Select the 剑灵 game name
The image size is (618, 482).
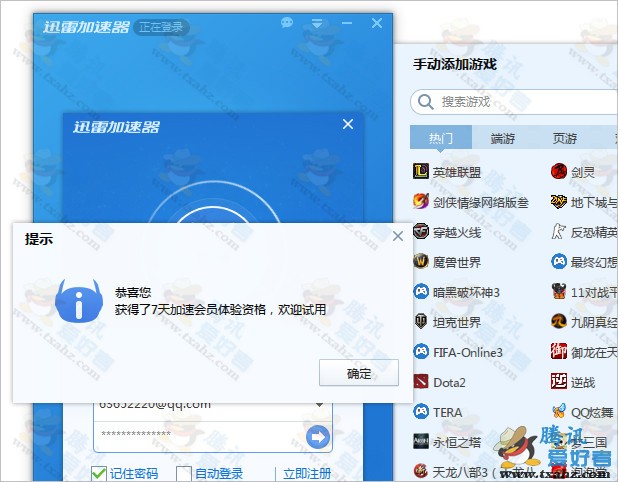coord(583,172)
